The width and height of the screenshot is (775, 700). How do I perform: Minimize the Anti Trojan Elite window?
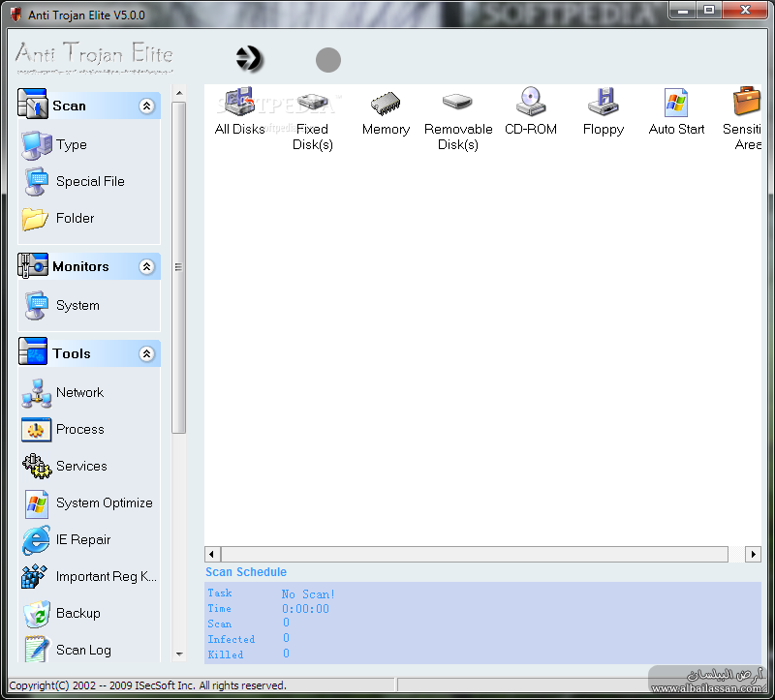coord(683,10)
